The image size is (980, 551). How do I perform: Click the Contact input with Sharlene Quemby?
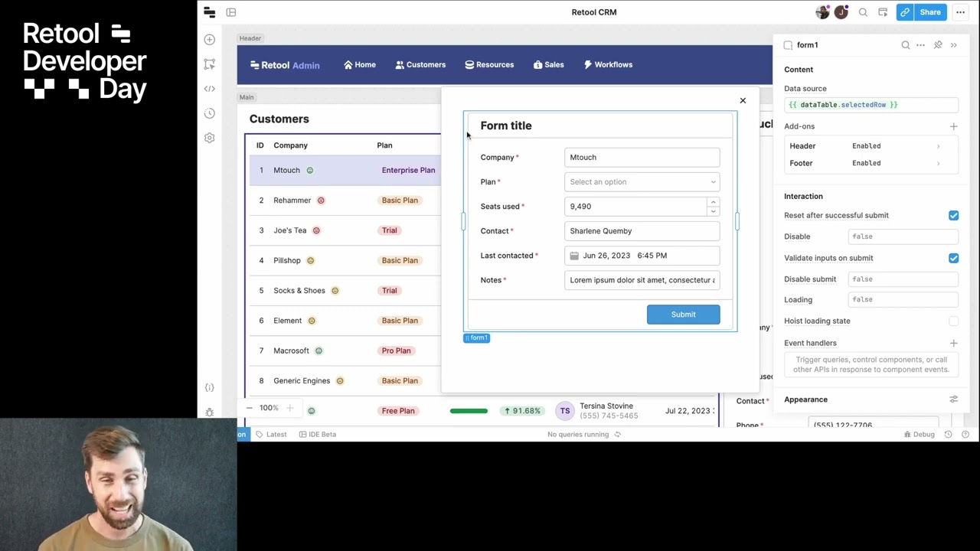[x=642, y=231]
